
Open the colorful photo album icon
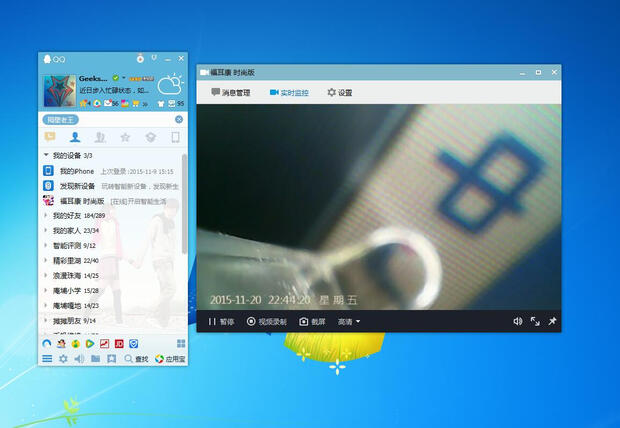click(125, 104)
